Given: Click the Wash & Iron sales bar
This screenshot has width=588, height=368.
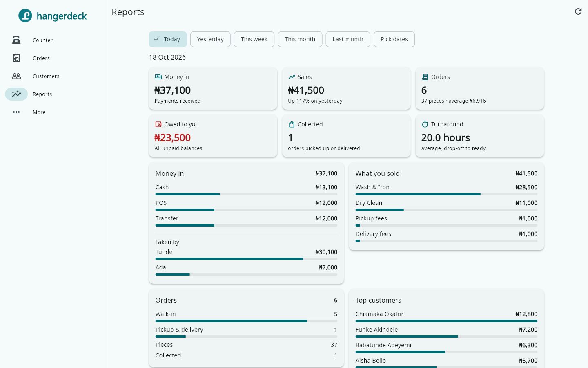Looking at the screenshot, I should pos(446,194).
